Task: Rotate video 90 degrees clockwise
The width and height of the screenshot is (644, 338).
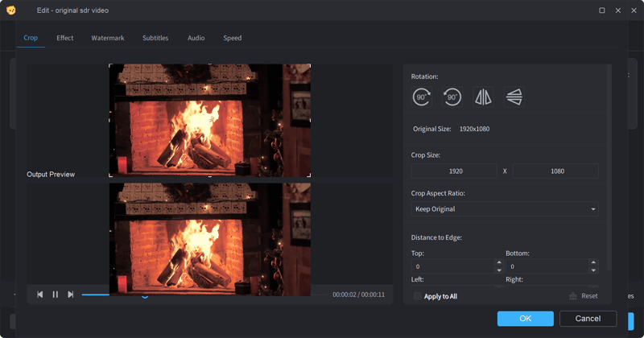Action: coord(422,97)
